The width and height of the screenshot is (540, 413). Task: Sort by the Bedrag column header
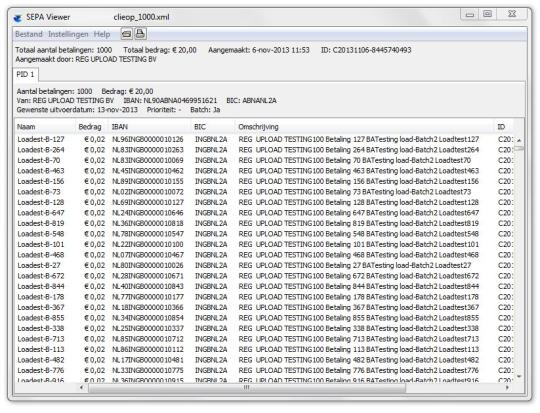click(92, 127)
